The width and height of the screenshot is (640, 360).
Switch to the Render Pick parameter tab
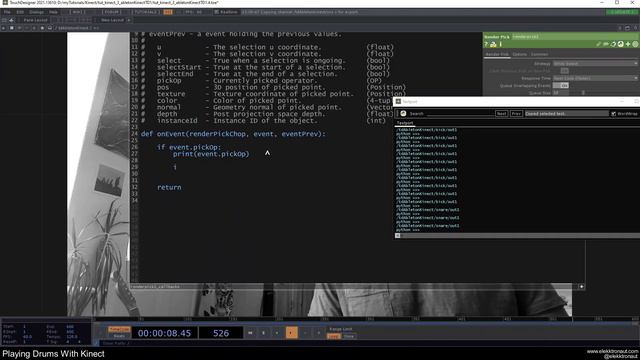(x=497, y=54)
